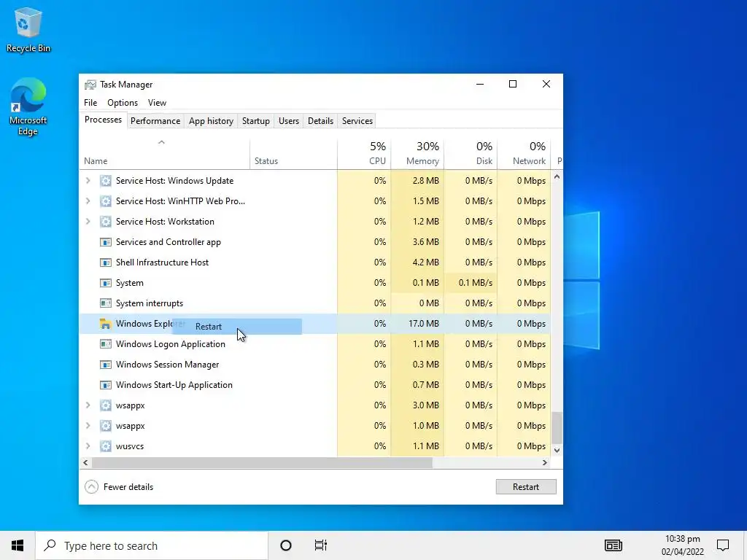747x560 pixels.
Task: Click the Service Host: Windows Update gear icon
Action: click(x=105, y=181)
